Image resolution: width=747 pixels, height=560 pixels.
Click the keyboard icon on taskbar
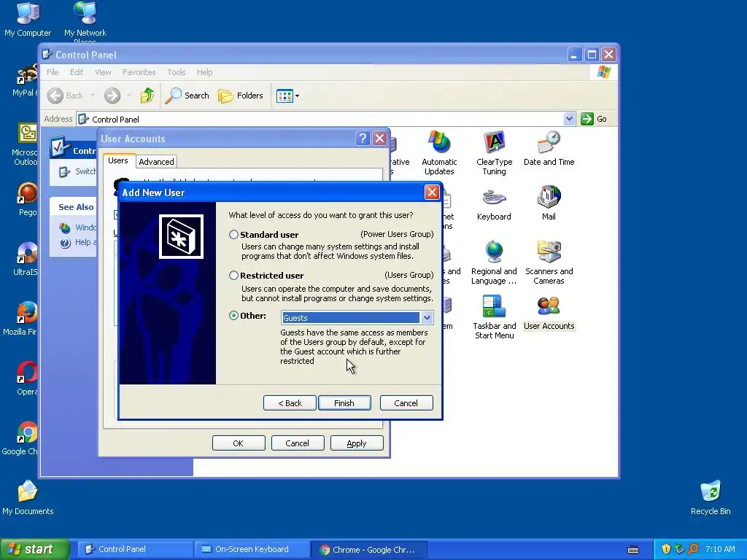(633, 550)
